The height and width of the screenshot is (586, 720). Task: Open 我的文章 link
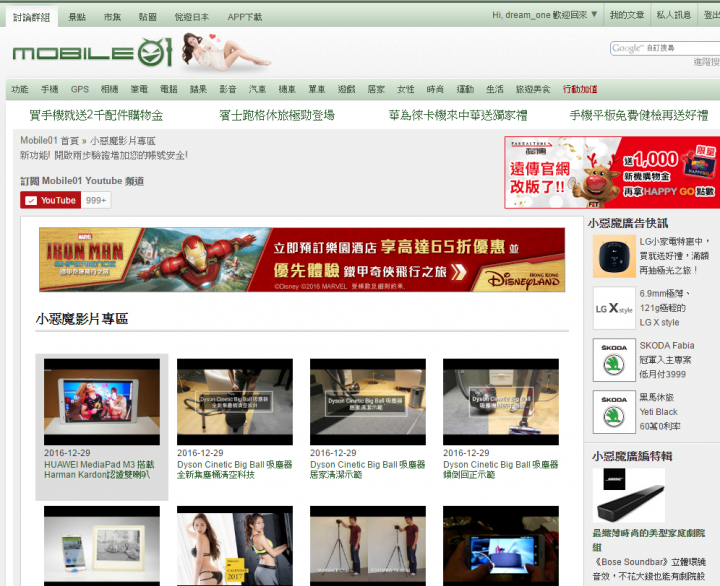(627, 15)
